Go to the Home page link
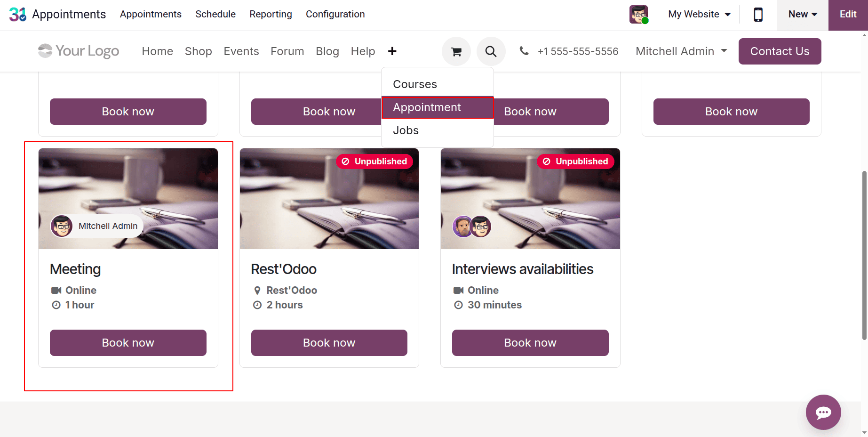The image size is (868, 437). [x=158, y=51]
